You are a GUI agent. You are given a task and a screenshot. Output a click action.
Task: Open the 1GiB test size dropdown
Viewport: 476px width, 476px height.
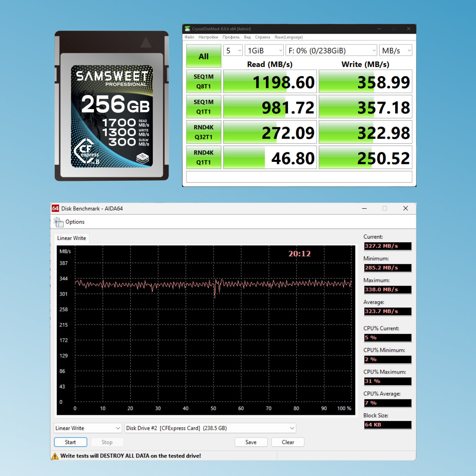click(x=264, y=50)
